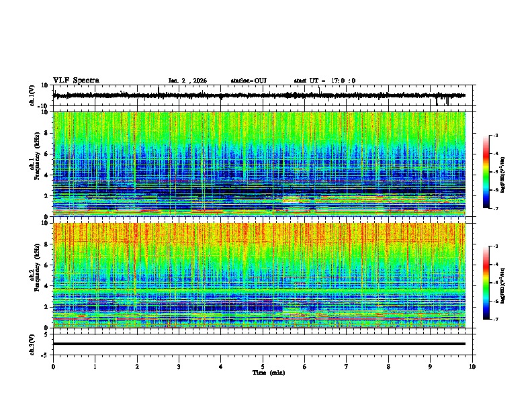Click the "station=OUJ" label

coord(249,81)
